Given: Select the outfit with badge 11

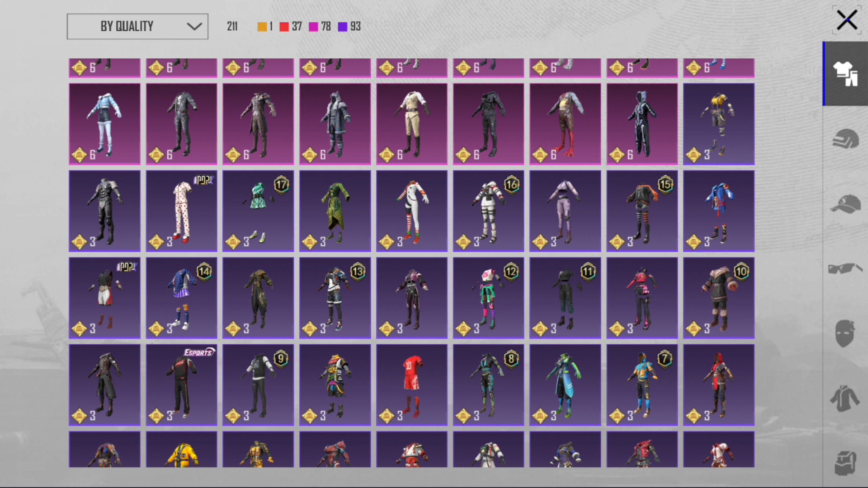Looking at the screenshot, I should point(565,298).
